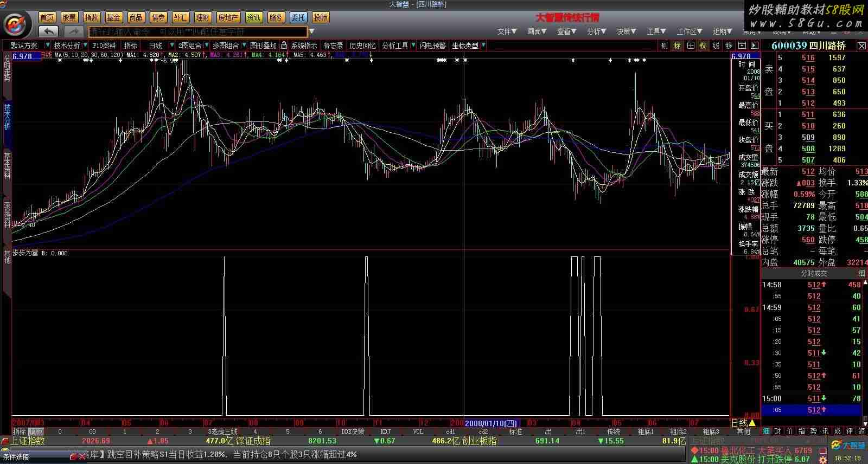Open the 文件 menu
The width and height of the screenshot is (868, 464).
tap(507, 31)
